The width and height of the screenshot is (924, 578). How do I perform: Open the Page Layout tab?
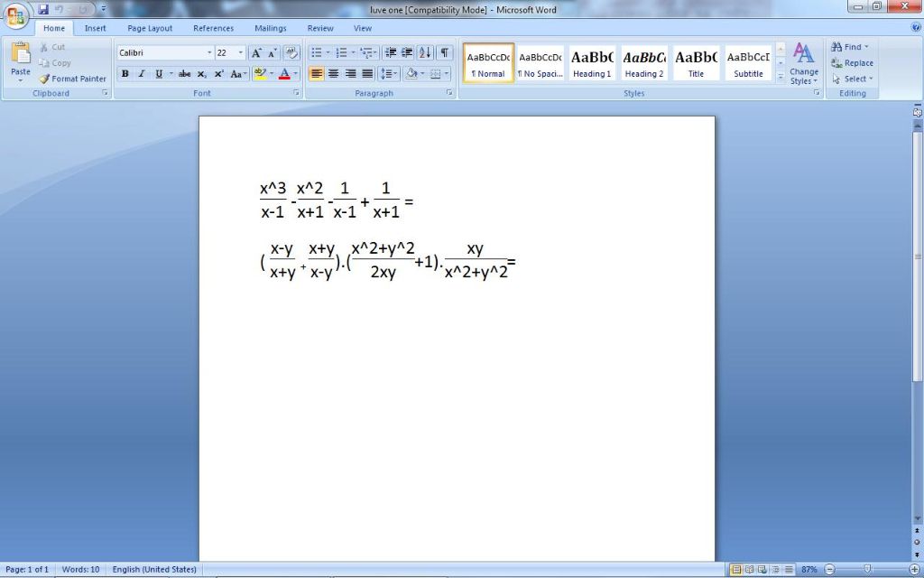[x=150, y=28]
